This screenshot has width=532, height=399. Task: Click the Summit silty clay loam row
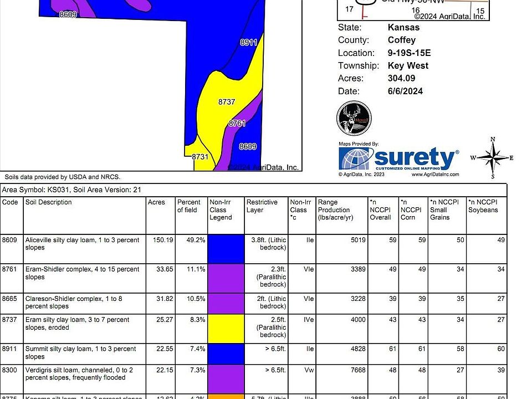pos(253,354)
